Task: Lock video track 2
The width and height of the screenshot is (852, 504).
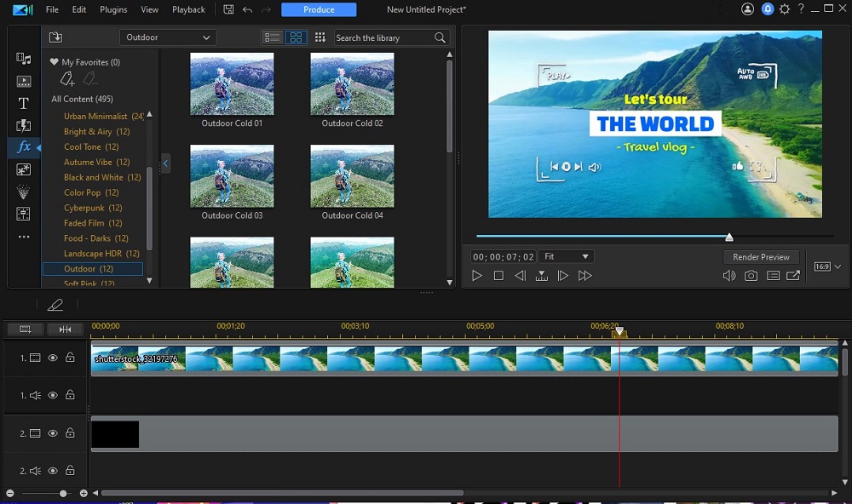Action: coord(70,433)
